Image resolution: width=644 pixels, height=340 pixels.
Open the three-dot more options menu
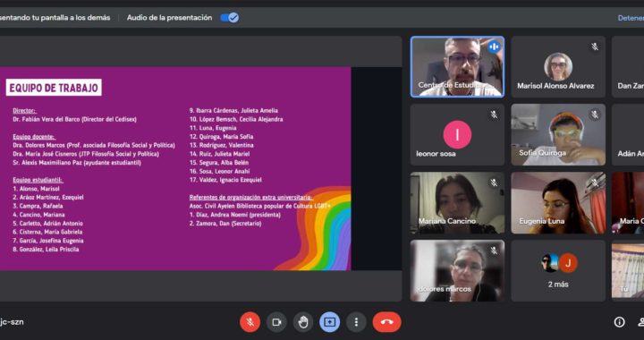coord(356,322)
